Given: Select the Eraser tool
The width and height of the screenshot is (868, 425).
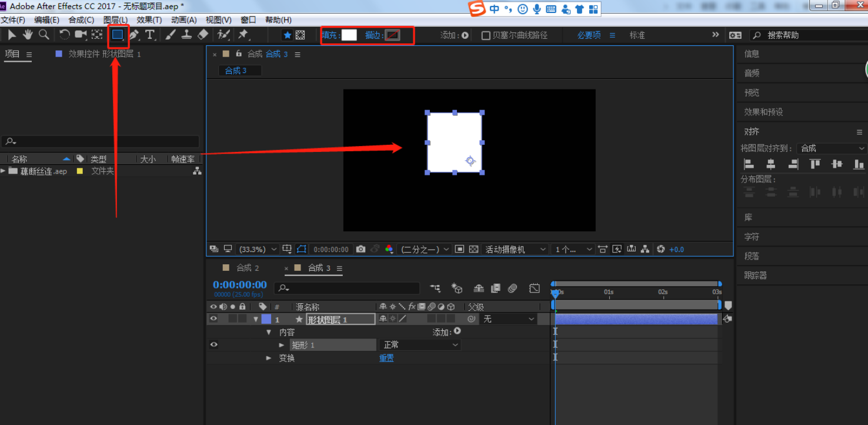Looking at the screenshot, I should point(203,35).
